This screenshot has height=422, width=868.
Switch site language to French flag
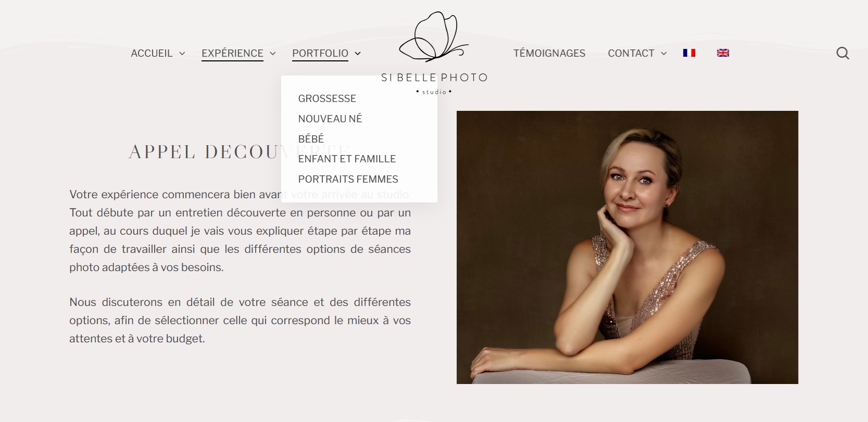[x=689, y=53]
